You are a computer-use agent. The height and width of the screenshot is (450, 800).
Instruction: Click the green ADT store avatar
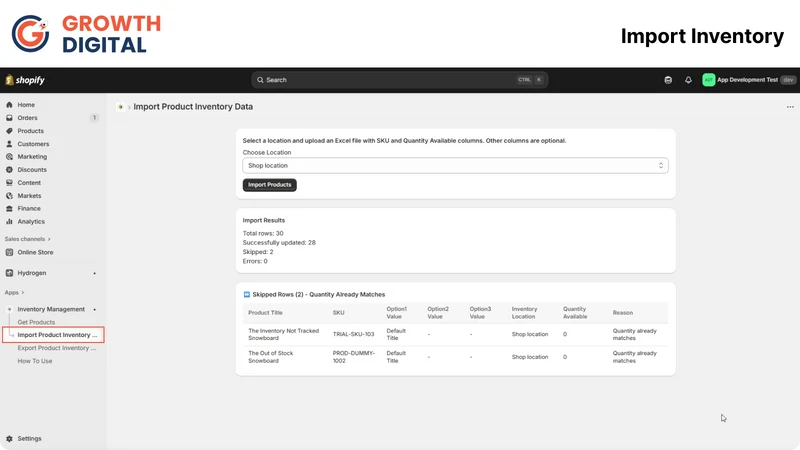coord(709,80)
